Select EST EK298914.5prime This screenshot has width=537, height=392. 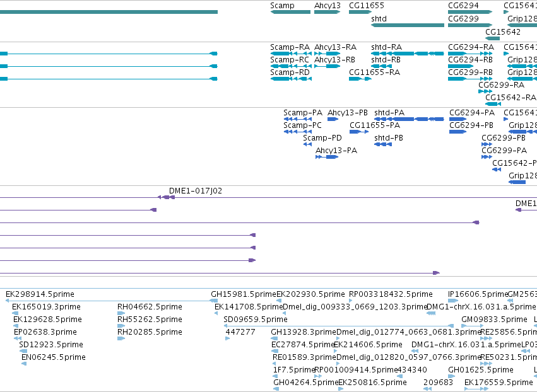coord(112,301)
